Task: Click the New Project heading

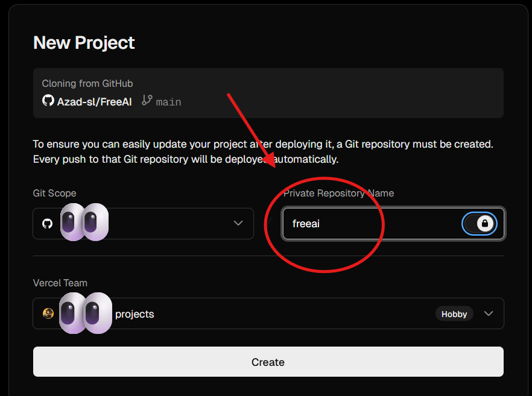Action: point(84,43)
